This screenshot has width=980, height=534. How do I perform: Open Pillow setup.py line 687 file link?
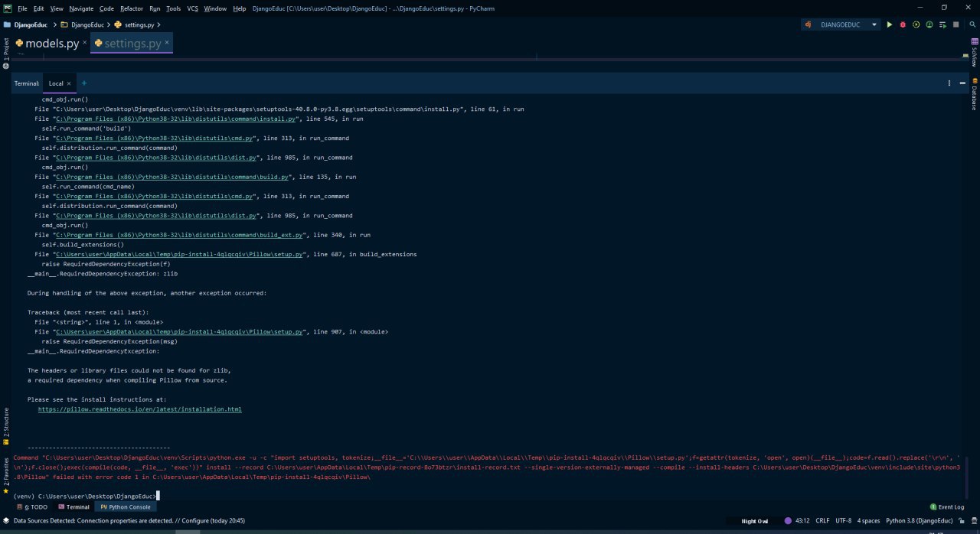click(x=180, y=254)
